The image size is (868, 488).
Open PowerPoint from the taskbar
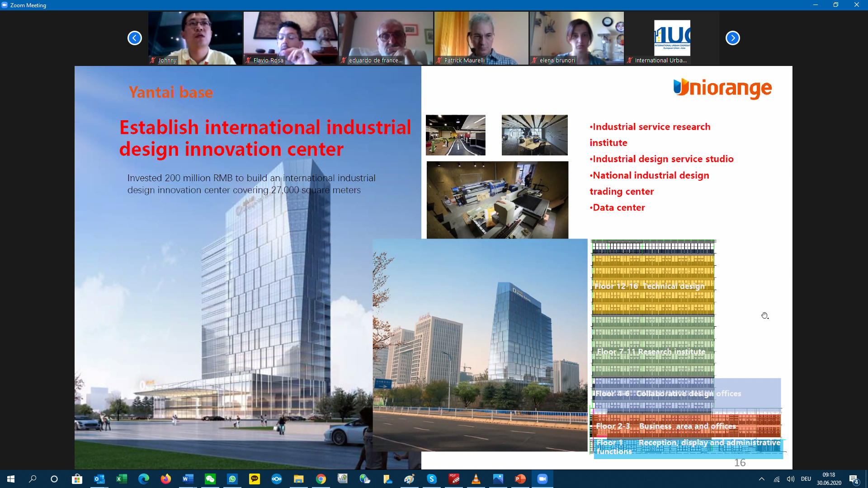tap(520, 479)
